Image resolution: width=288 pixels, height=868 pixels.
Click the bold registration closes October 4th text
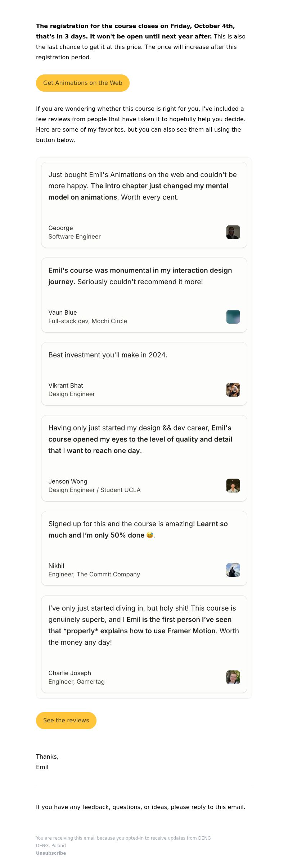(135, 31)
